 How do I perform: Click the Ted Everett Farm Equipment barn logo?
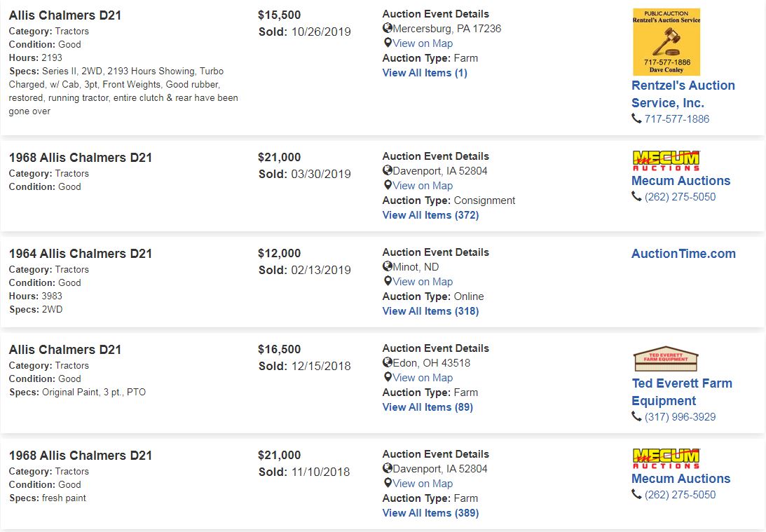click(x=665, y=360)
